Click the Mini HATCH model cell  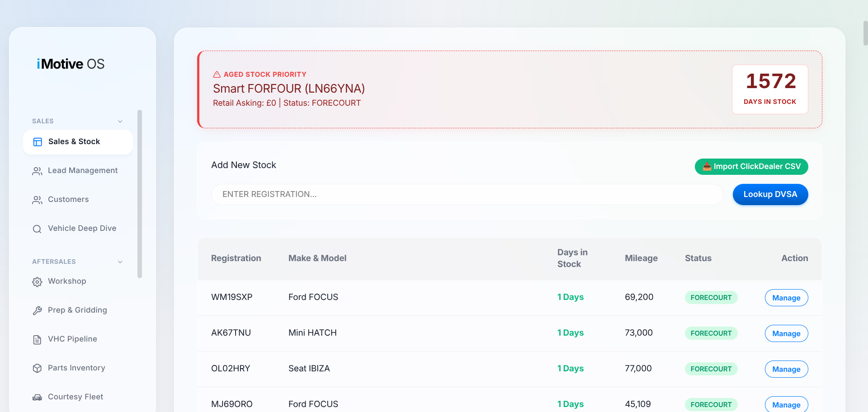[312, 333]
